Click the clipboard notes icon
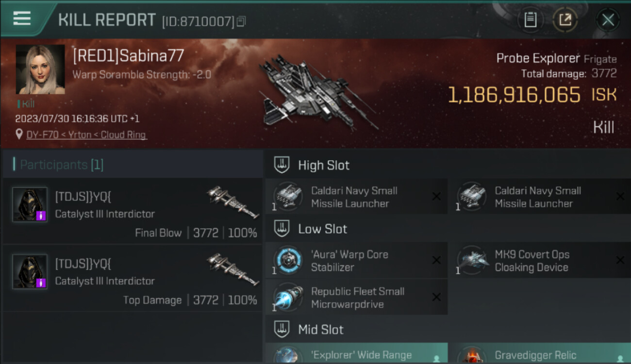 coord(531,20)
